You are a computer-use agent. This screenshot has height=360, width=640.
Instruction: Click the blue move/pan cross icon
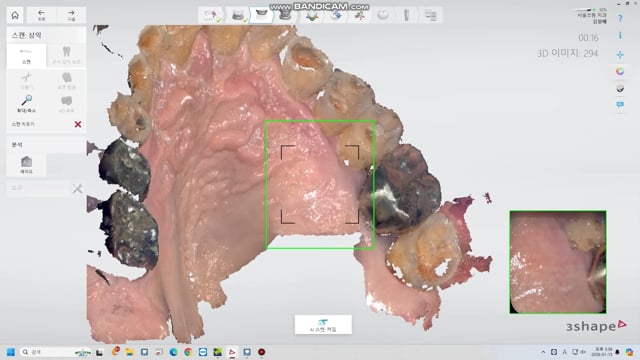(x=620, y=54)
